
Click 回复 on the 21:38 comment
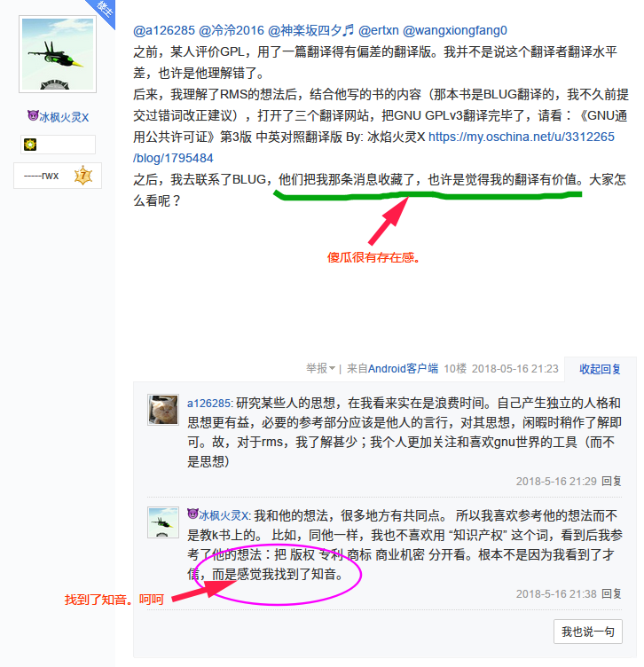point(612,594)
